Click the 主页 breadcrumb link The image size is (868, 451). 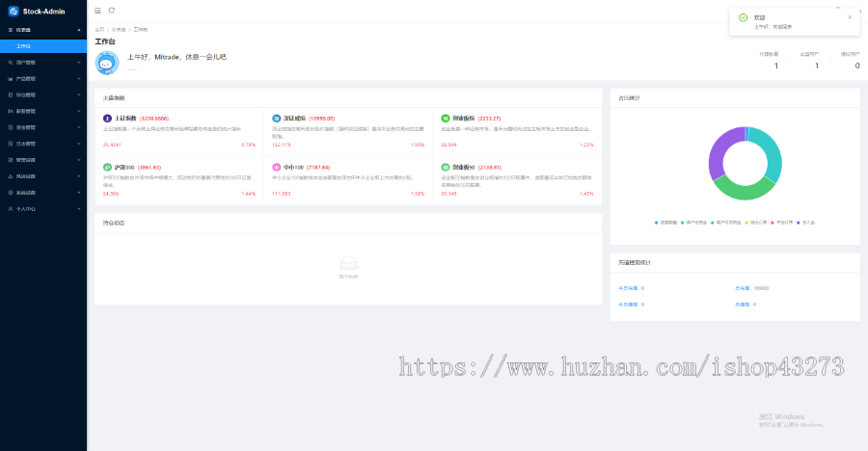99,29
